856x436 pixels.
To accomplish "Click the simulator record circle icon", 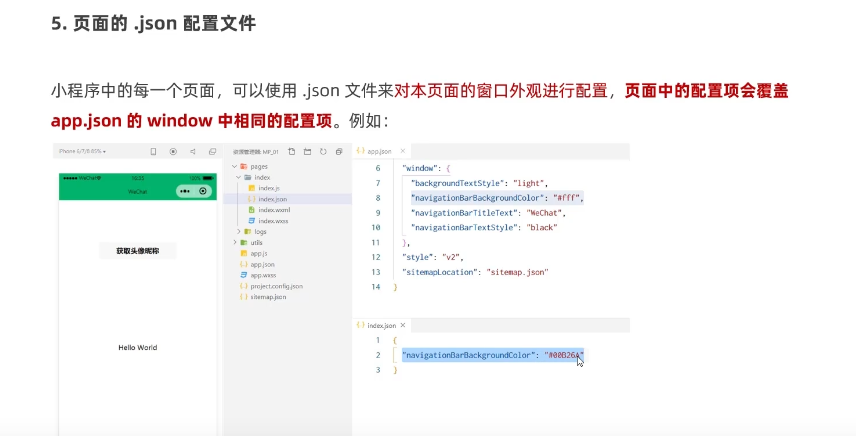I will tap(173, 152).
